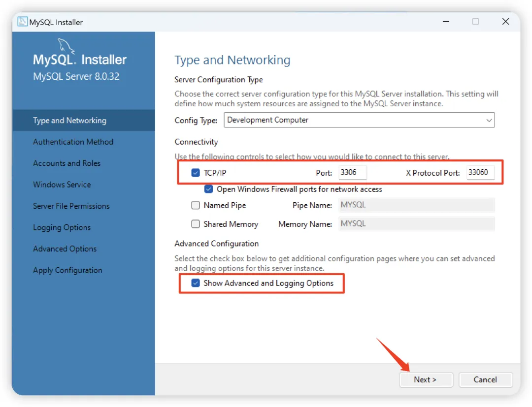Viewport: 532px width, 407px height.
Task: Click the Cancel button
Action: tap(486, 379)
